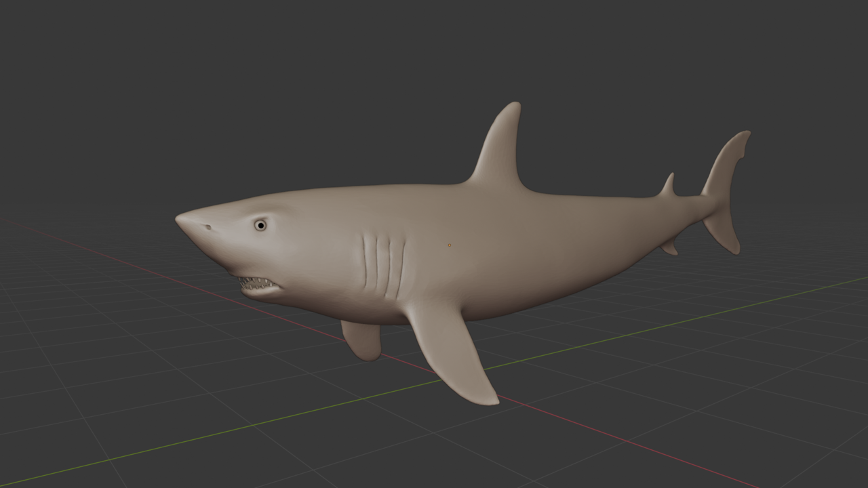
Task: Select the small second dorsal fin
Action: (x=669, y=184)
